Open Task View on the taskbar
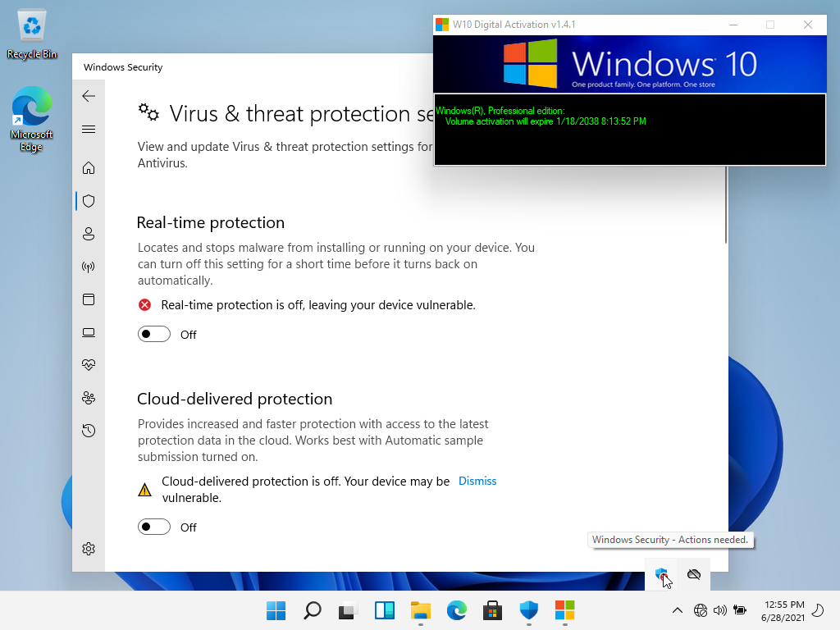The width and height of the screenshot is (840, 630). (x=348, y=610)
